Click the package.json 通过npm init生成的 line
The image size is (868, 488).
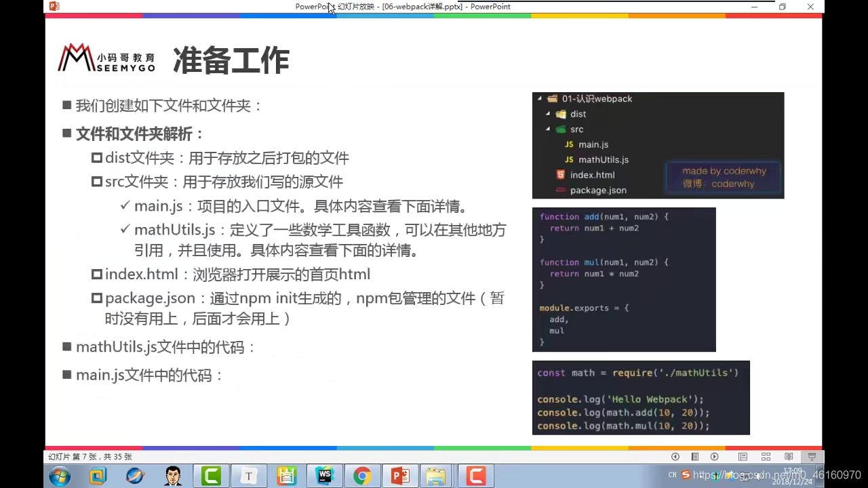304,308
